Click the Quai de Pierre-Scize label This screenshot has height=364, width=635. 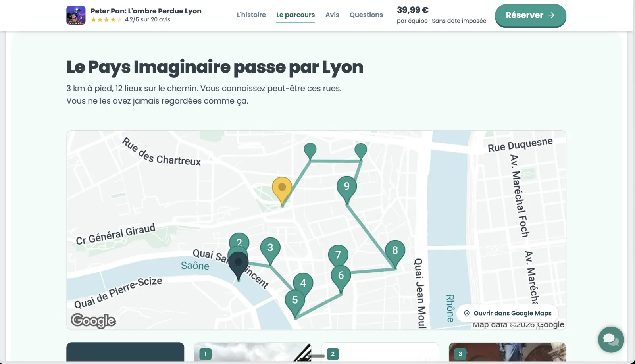(x=118, y=293)
